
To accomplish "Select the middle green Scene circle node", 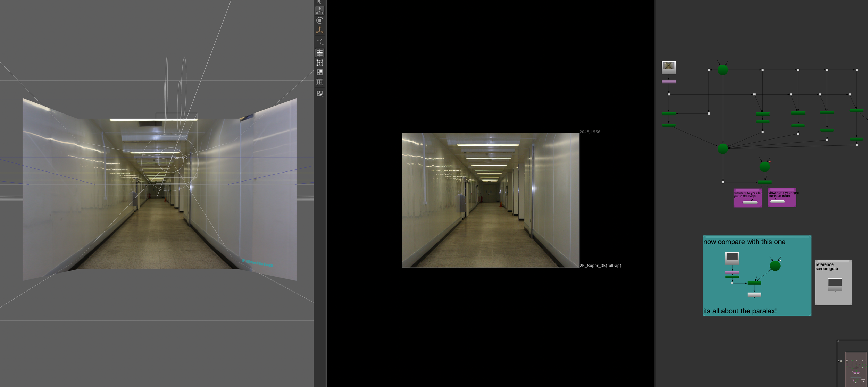I will click(x=723, y=149).
